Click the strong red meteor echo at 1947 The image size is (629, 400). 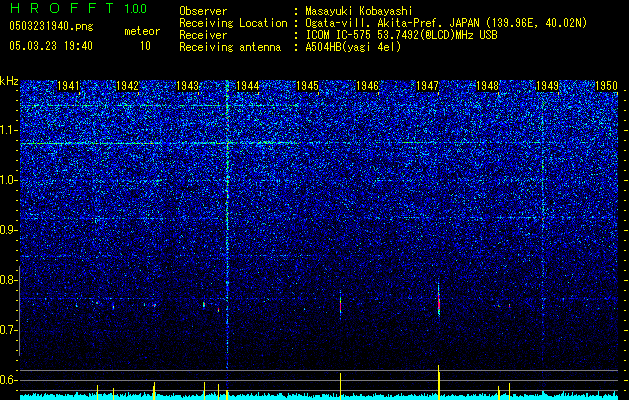click(x=439, y=302)
